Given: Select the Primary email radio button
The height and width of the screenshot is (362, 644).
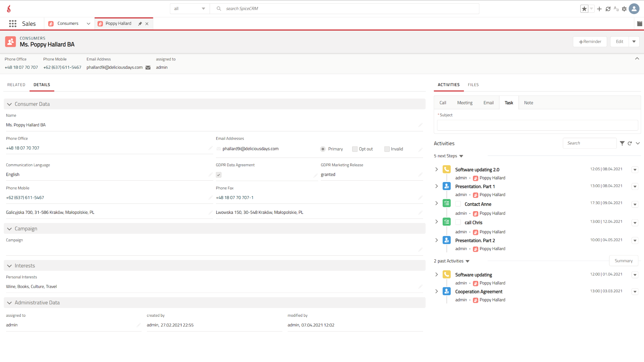Looking at the screenshot, I should 323,149.
